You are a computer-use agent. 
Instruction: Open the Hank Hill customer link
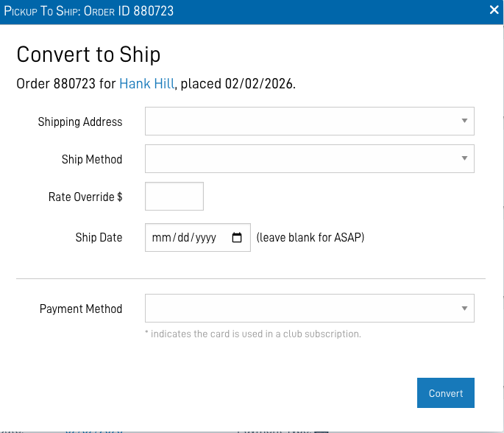[147, 84]
